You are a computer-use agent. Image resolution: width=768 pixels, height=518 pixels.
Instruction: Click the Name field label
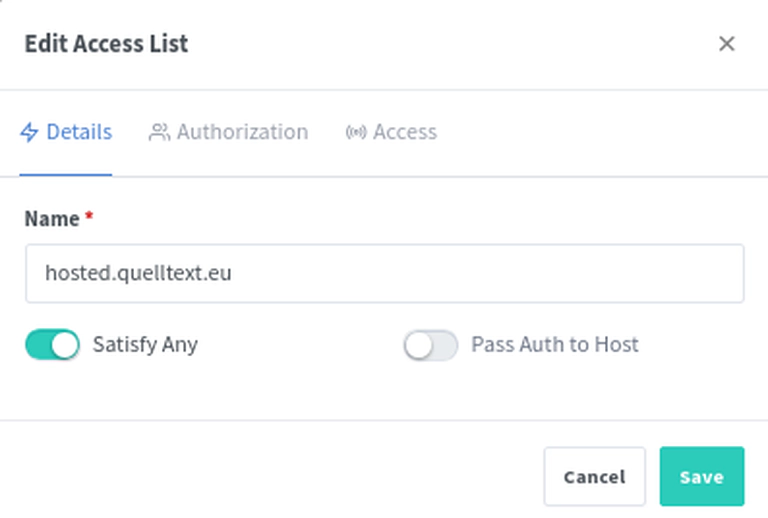click(x=52, y=219)
